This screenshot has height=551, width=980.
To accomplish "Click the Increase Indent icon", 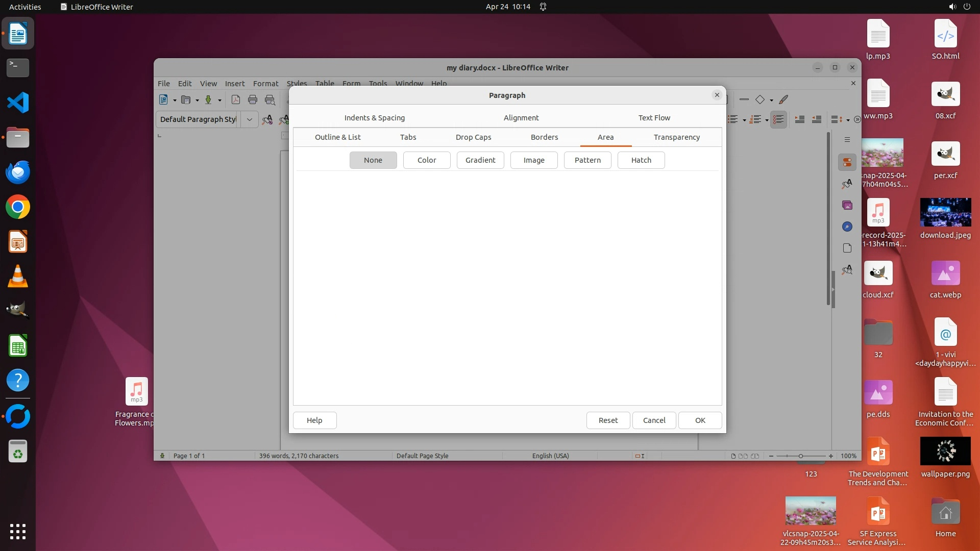I will click(x=800, y=119).
